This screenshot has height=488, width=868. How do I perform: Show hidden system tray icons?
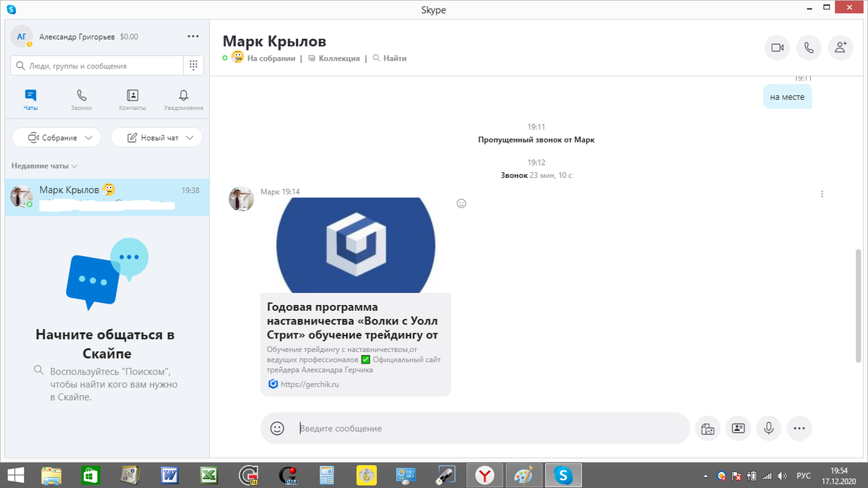pos(706,476)
